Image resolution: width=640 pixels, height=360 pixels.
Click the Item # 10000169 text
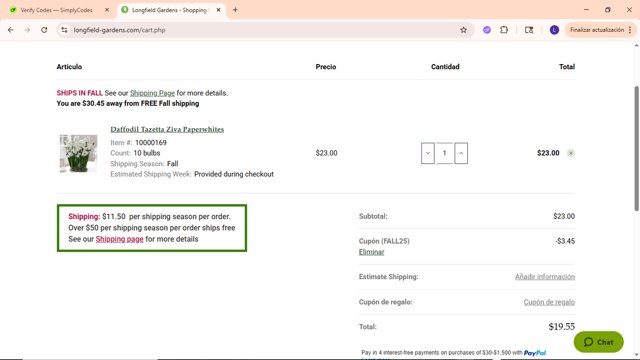138,143
